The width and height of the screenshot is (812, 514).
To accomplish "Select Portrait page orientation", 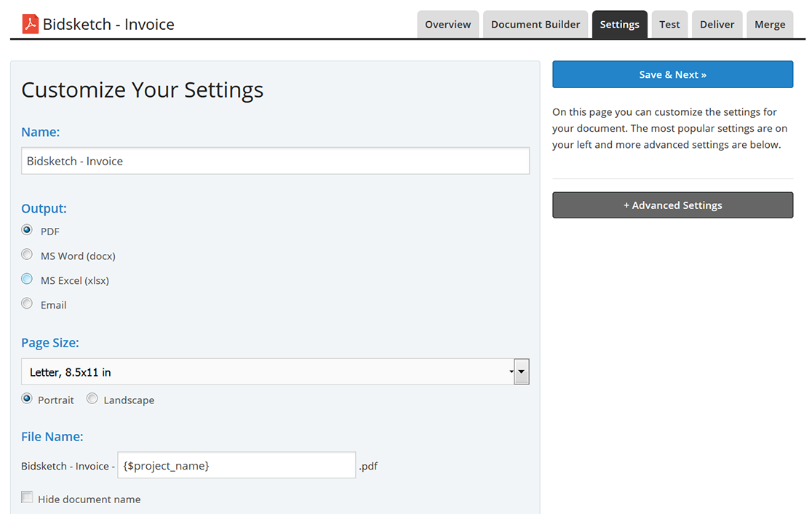I will 28,399.
